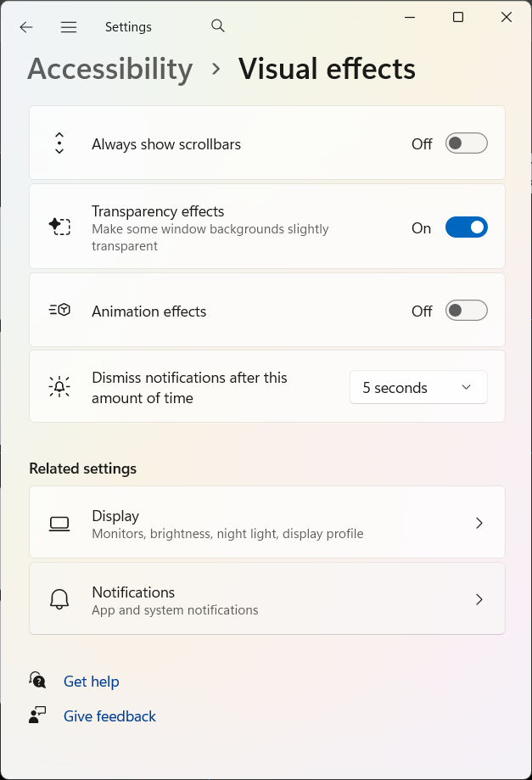Click the Transparency effects sparkle icon
532x780 pixels.
click(59, 227)
